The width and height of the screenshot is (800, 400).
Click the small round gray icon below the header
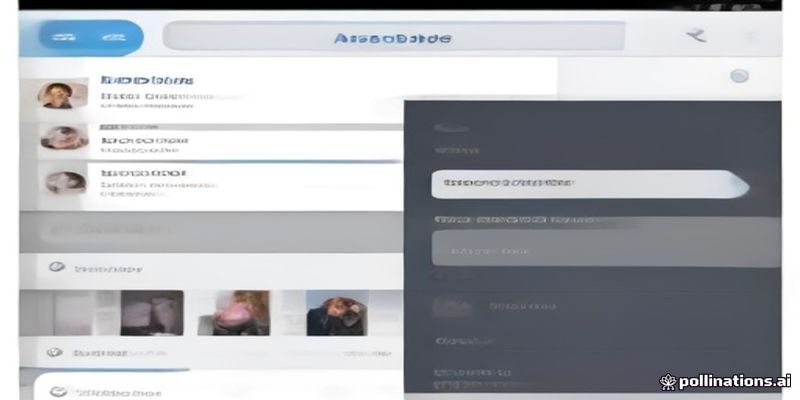(739, 77)
